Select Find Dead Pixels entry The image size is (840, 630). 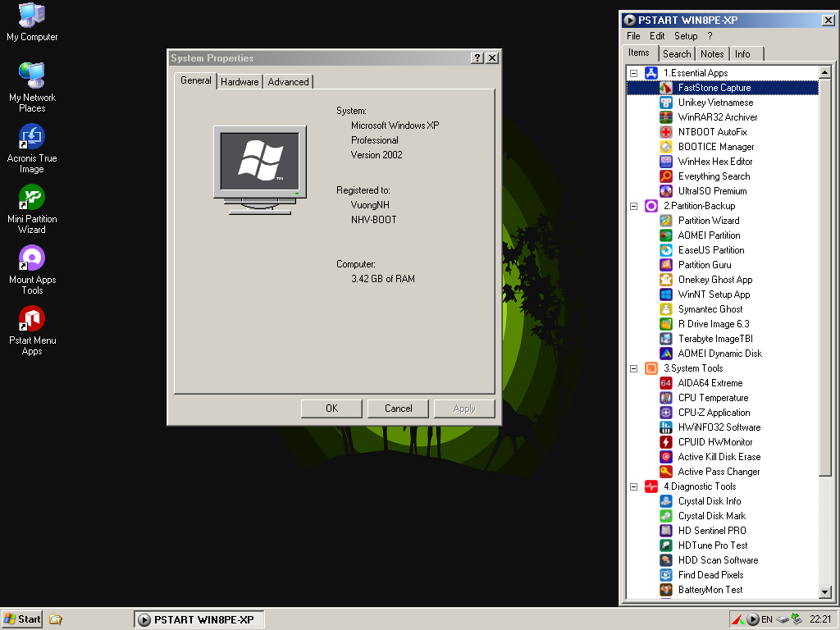point(710,575)
